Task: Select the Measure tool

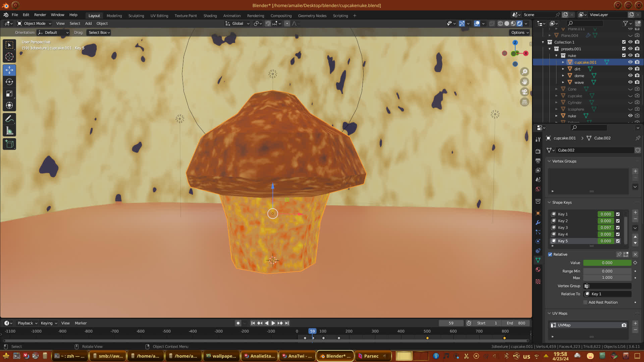Action: pos(9,131)
